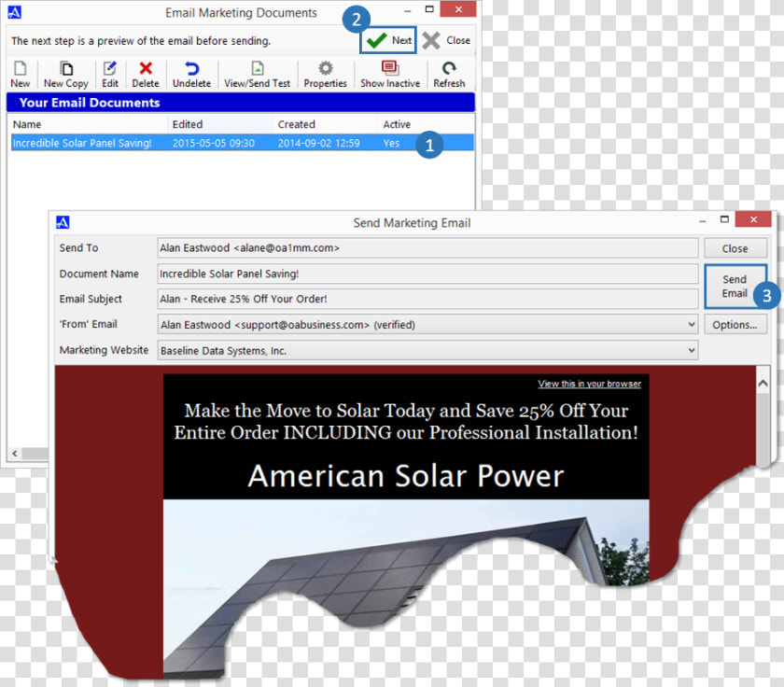Click the Send Marketing Email app icon

point(63,222)
